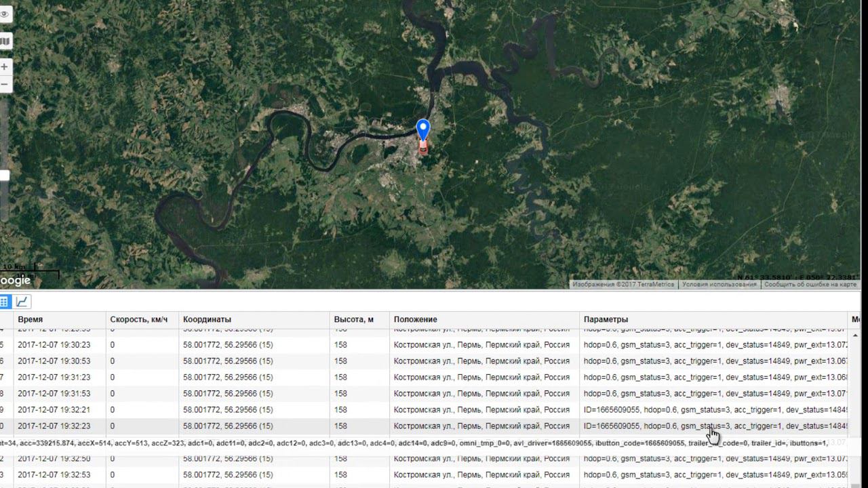Select the row with time 19:32:21
This screenshot has width=868, height=488.
point(54,410)
